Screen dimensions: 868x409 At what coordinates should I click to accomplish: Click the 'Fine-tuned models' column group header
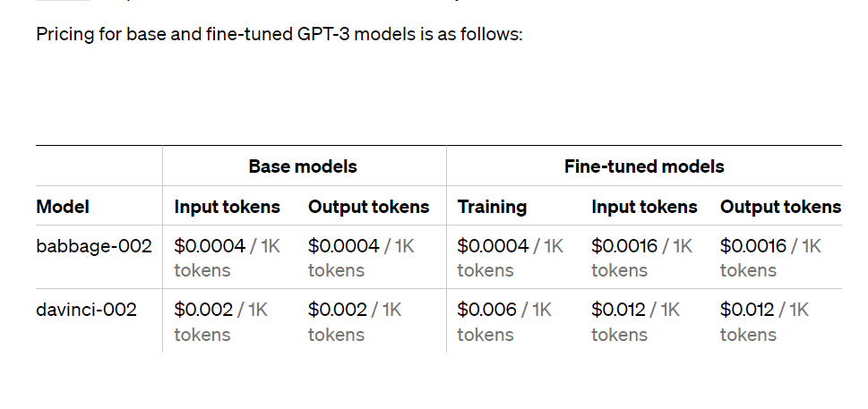(x=644, y=166)
